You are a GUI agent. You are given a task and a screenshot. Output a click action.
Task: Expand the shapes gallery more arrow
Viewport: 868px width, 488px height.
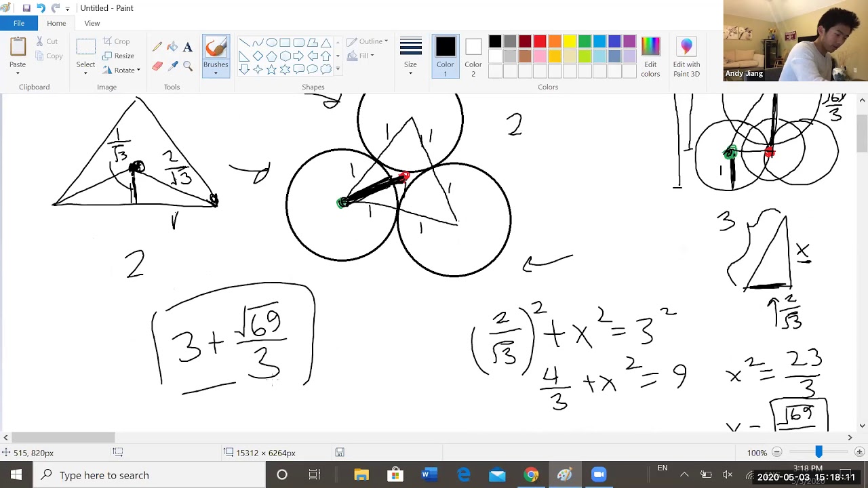point(338,69)
